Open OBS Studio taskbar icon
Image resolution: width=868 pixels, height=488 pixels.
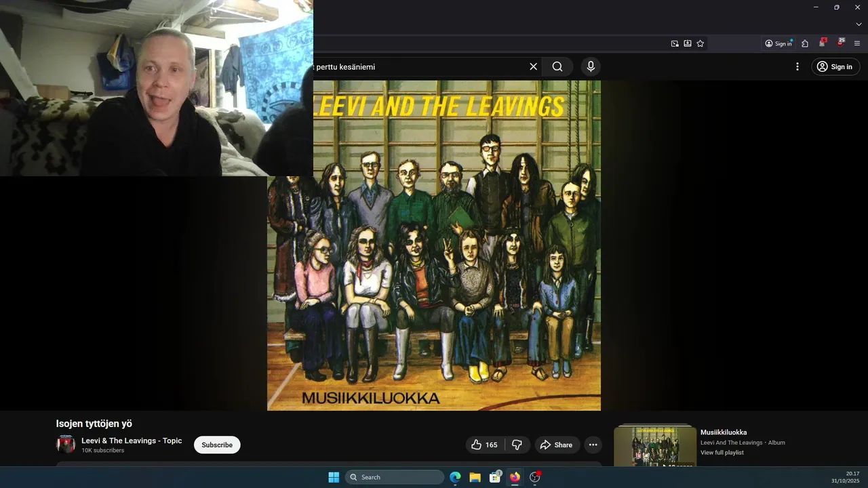pyautogui.click(x=535, y=477)
